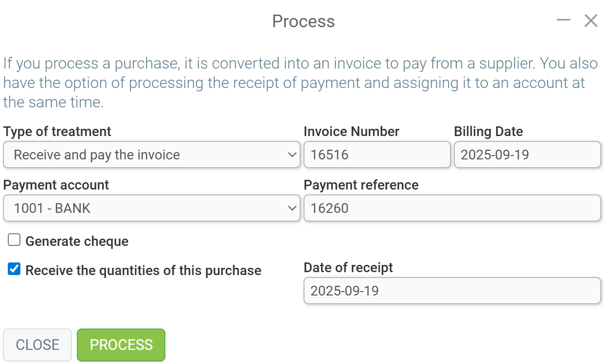Open the Type of treatment dropdown
Image resolution: width=609 pixels, height=364 pixels.
coord(151,155)
